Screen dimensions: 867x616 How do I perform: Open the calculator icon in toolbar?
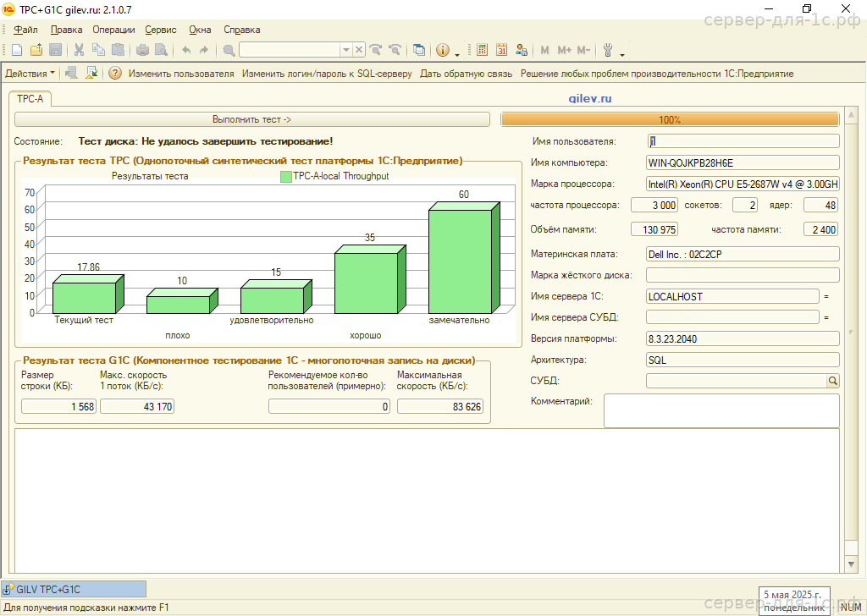pos(483,50)
